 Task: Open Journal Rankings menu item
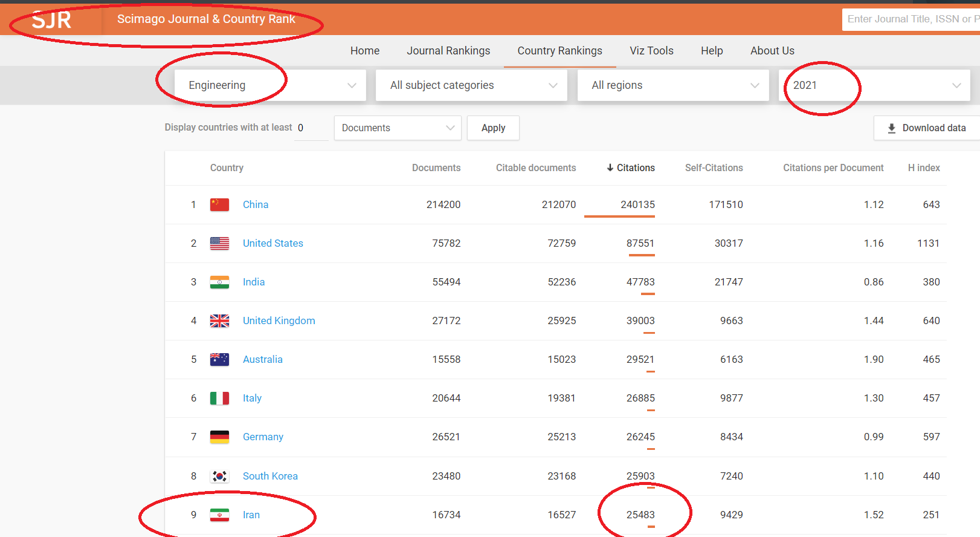coord(448,51)
